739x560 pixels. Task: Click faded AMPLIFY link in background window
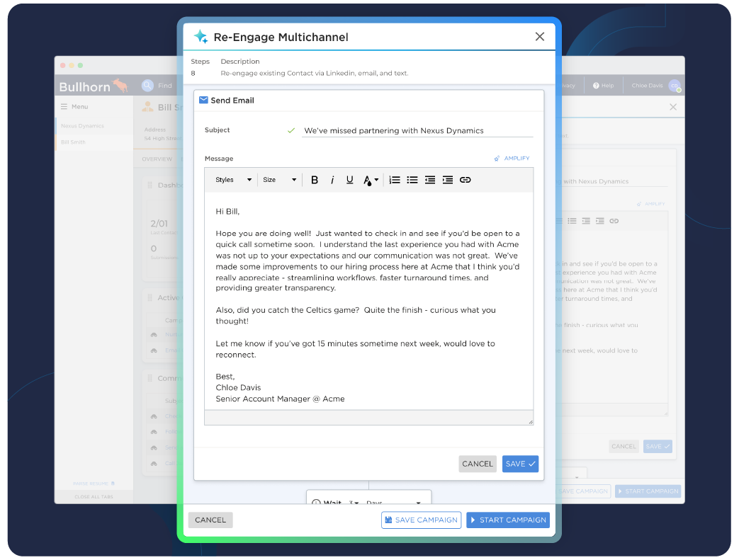click(651, 204)
